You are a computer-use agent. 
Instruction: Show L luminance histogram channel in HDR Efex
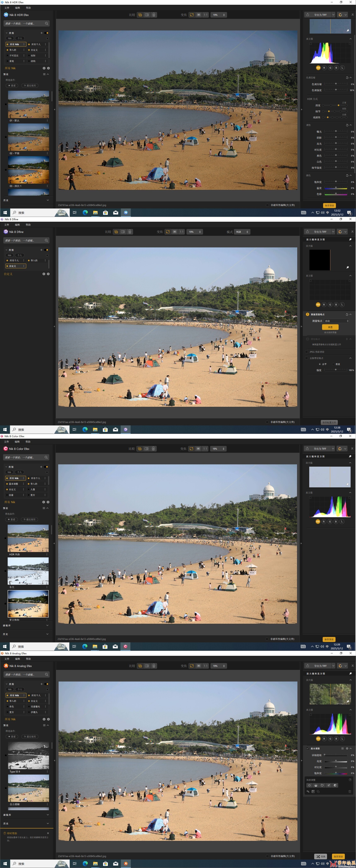click(x=342, y=68)
